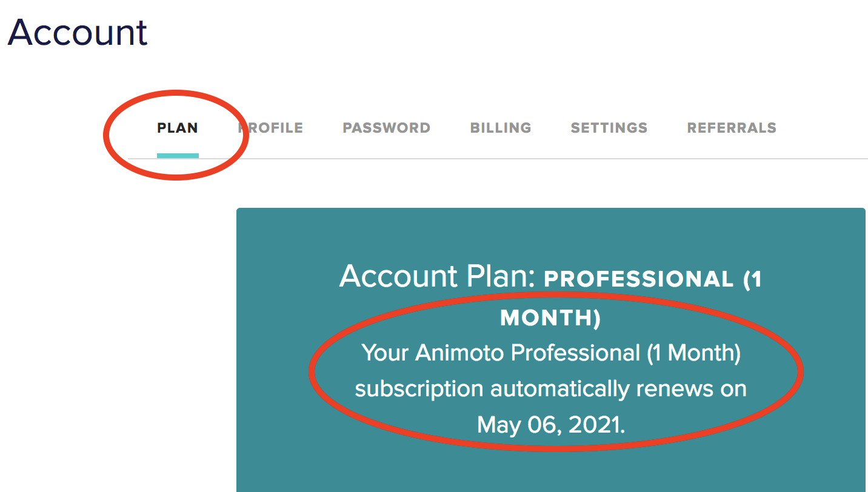Click the bold 'MONTH)' text line
The image size is (868, 492).
(x=551, y=317)
